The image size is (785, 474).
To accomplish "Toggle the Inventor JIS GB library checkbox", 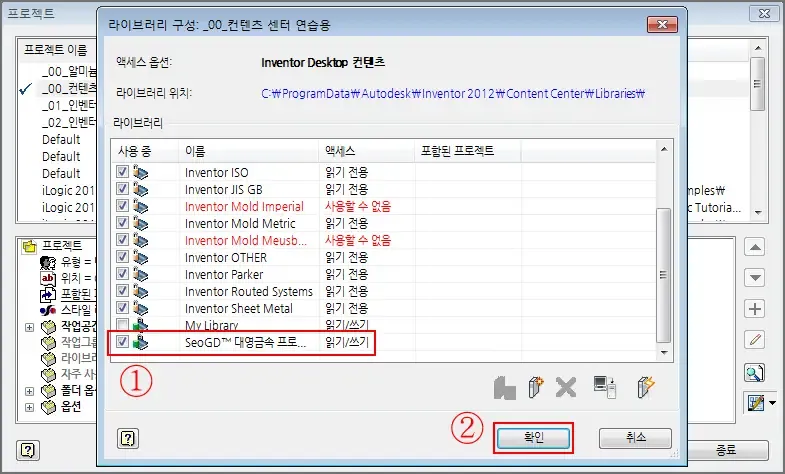I will click(x=122, y=189).
